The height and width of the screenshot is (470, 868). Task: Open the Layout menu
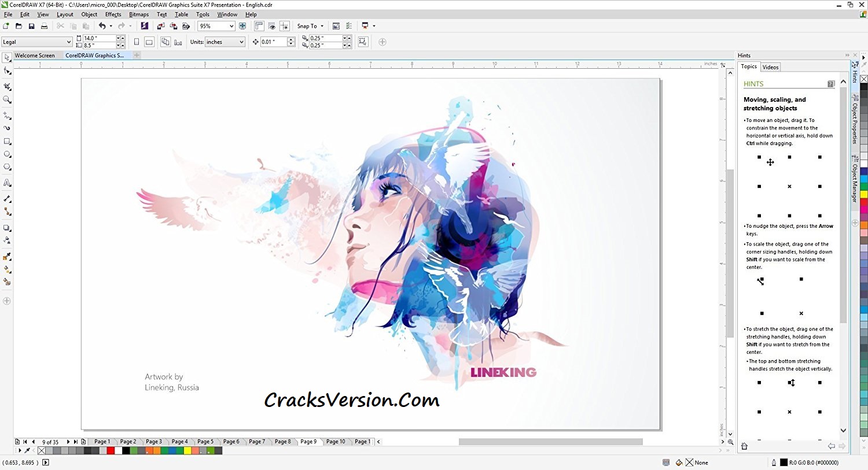tap(65, 14)
